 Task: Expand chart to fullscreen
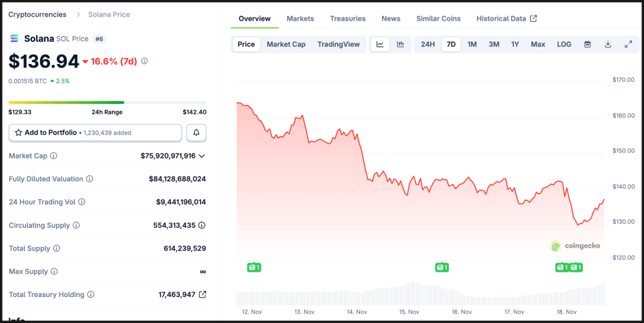(628, 45)
